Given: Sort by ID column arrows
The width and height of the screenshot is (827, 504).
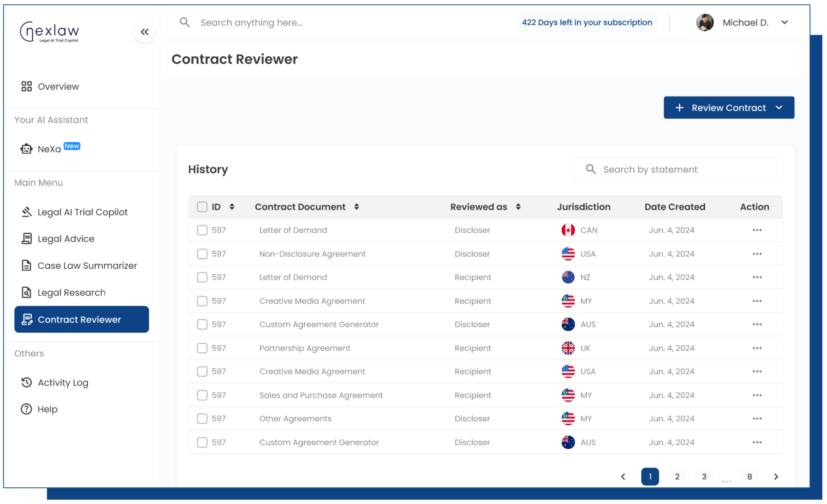Looking at the screenshot, I should [x=232, y=207].
